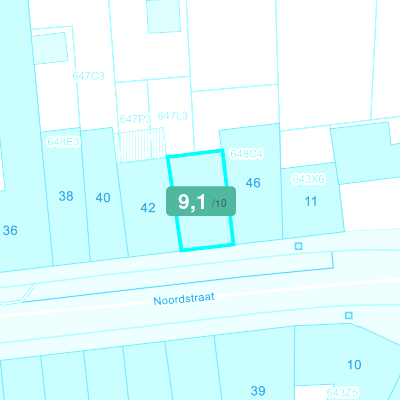Select building number 39
The image size is (400, 400).
tap(258, 391)
